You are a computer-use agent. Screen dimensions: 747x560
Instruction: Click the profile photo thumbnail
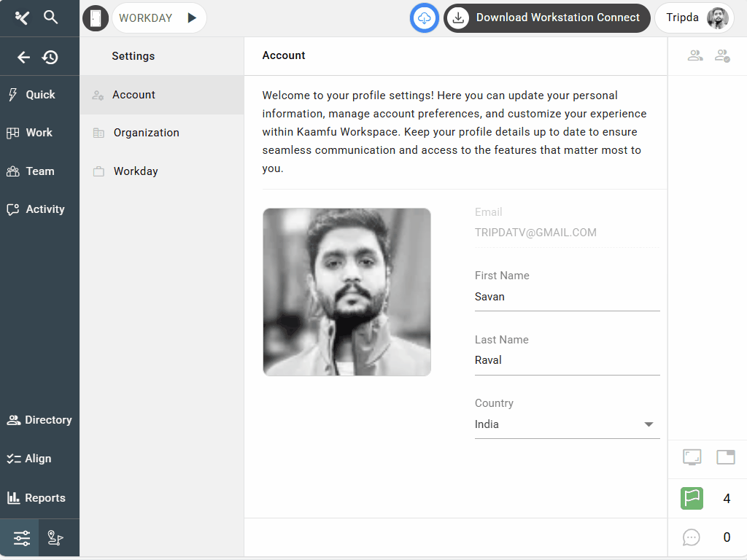coord(347,292)
